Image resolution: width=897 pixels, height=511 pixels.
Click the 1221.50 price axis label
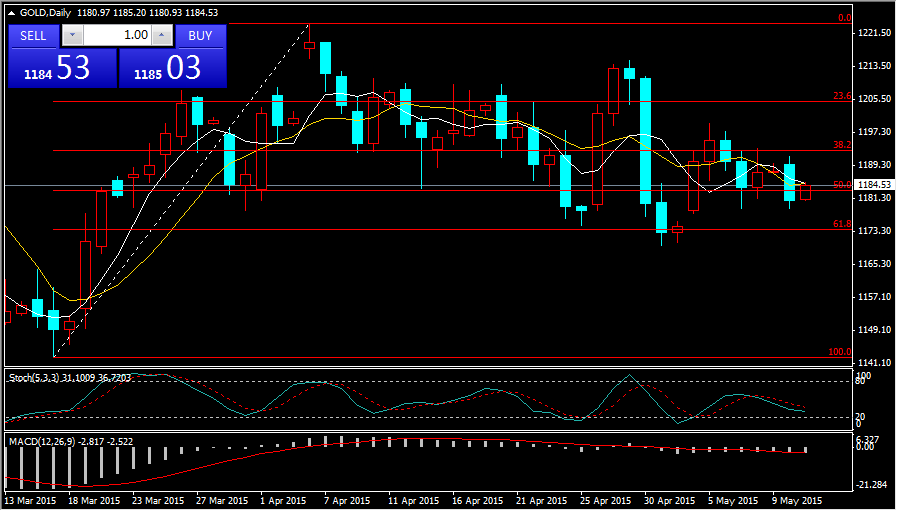coord(874,33)
